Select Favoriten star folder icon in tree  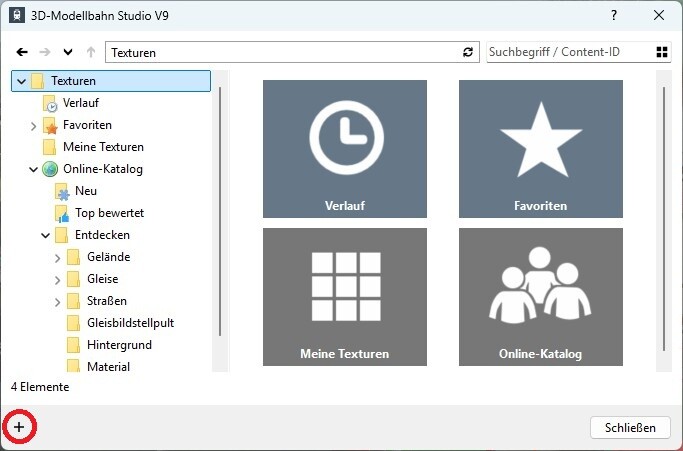(x=50, y=125)
